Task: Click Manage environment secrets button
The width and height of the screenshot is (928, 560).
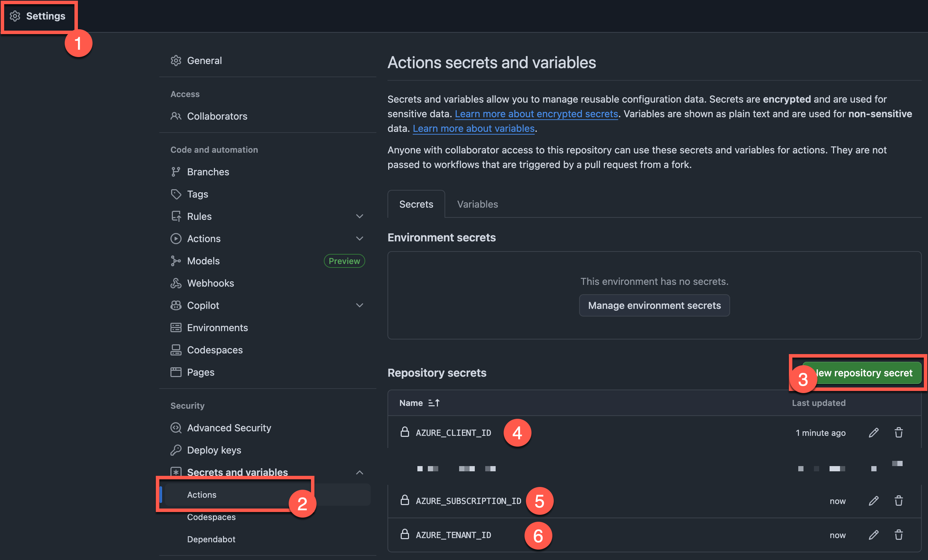Action: click(x=654, y=305)
